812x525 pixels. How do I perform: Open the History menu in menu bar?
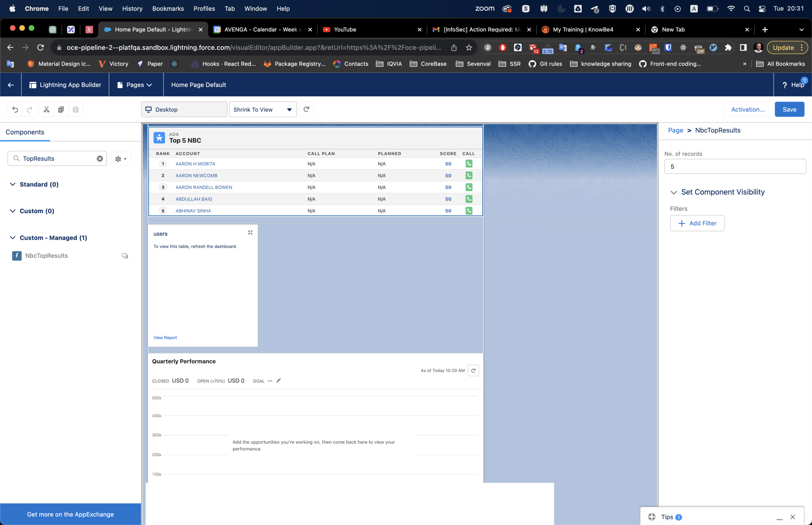pyautogui.click(x=132, y=9)
